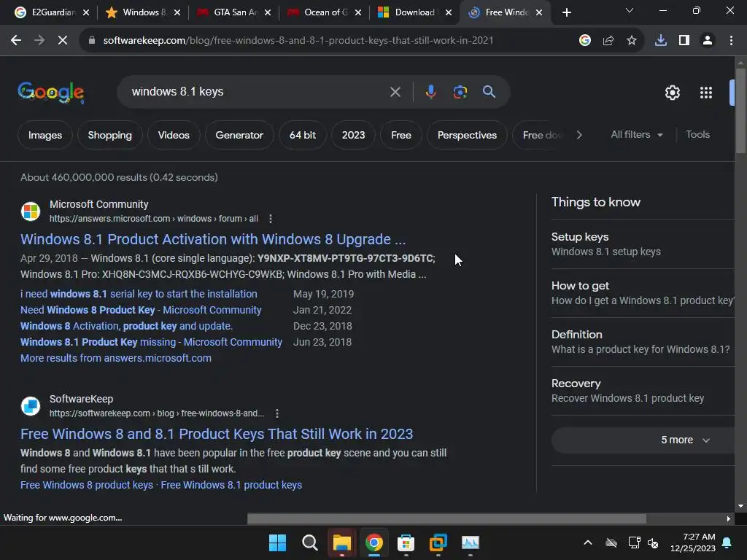Screen dimensions: 747x560
Task: Open Chrome three-dot menu
Action: click(x=731, y=41)
